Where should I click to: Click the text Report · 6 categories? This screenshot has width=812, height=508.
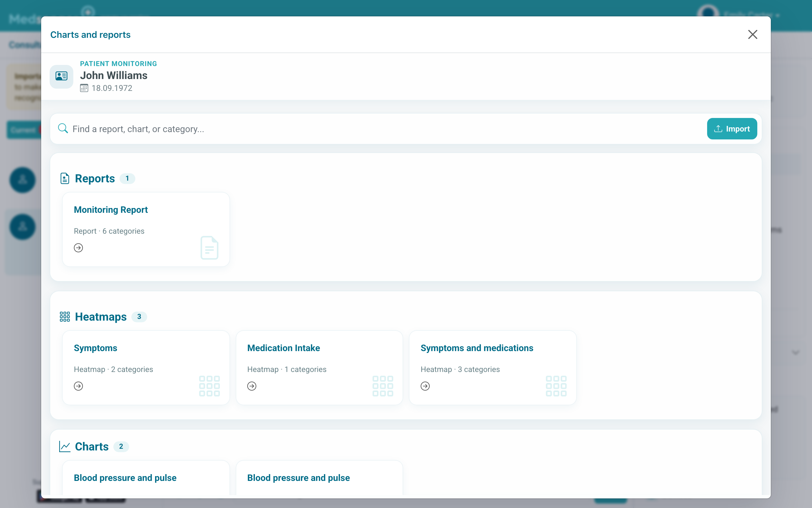[x=109, y=231]
